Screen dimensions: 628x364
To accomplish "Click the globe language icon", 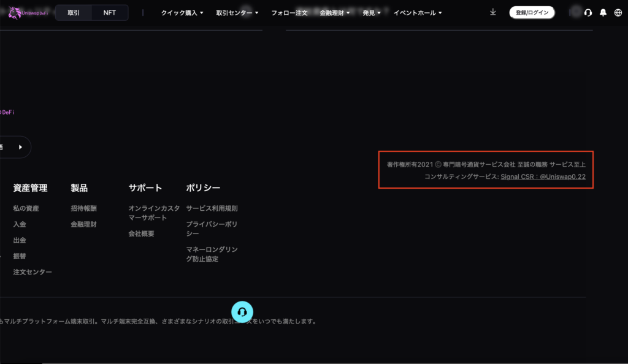I will [618, 13].
